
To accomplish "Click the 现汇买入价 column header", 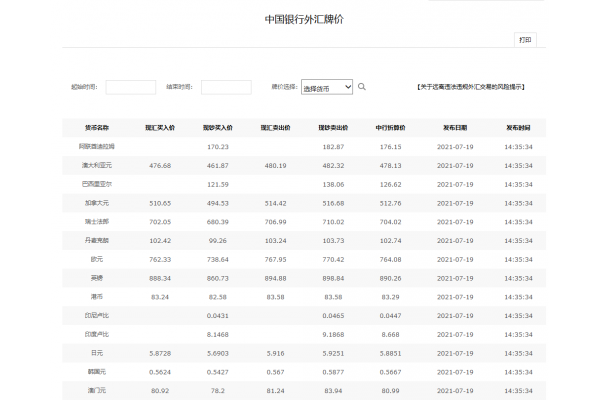I will 160,128.
